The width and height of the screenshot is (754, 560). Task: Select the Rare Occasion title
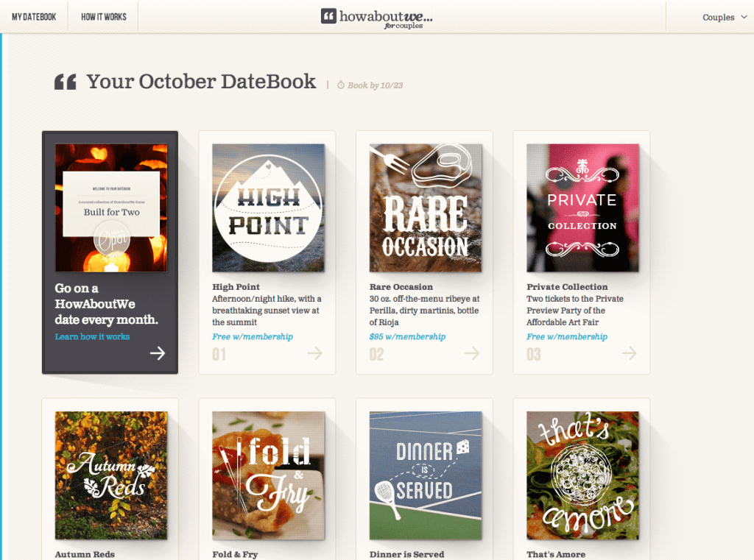click(x=401, y=287)
